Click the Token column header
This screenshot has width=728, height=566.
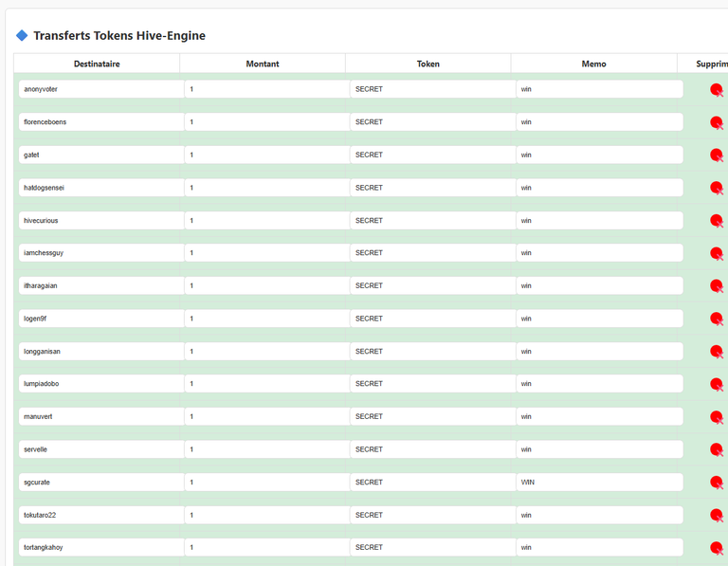coord(428,64)
